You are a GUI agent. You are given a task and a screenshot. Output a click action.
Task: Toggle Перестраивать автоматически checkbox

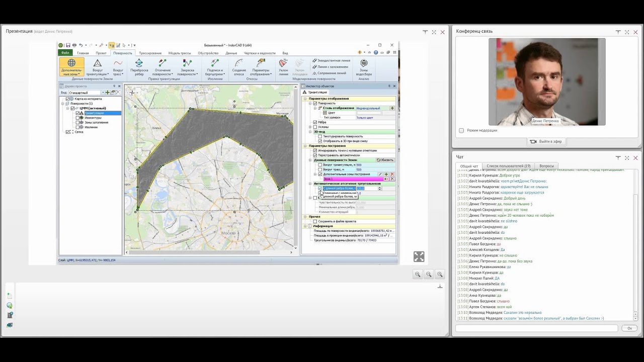coord(315,155)
